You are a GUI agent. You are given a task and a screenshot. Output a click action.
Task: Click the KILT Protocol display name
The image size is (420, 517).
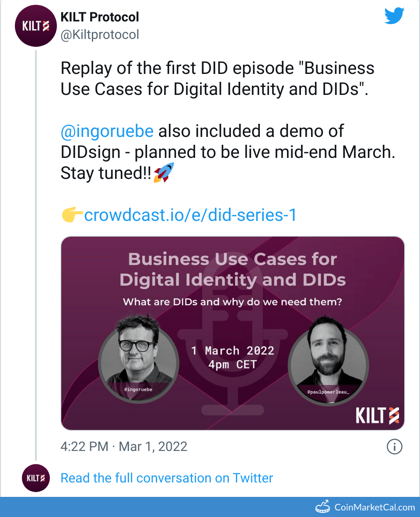pos(100,17)
